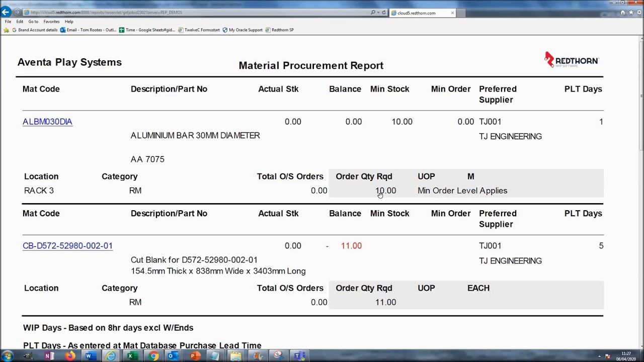Viewport: 644px width, 362px height.
Task: Click the Cut Blank for D572-52980-002-01 description
Action: [x=194, y=260]
